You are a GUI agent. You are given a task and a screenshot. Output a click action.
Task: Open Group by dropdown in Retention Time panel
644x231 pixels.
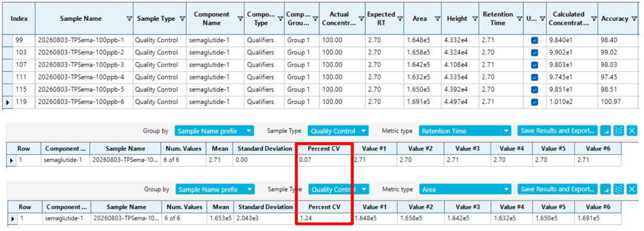point(214,131)
